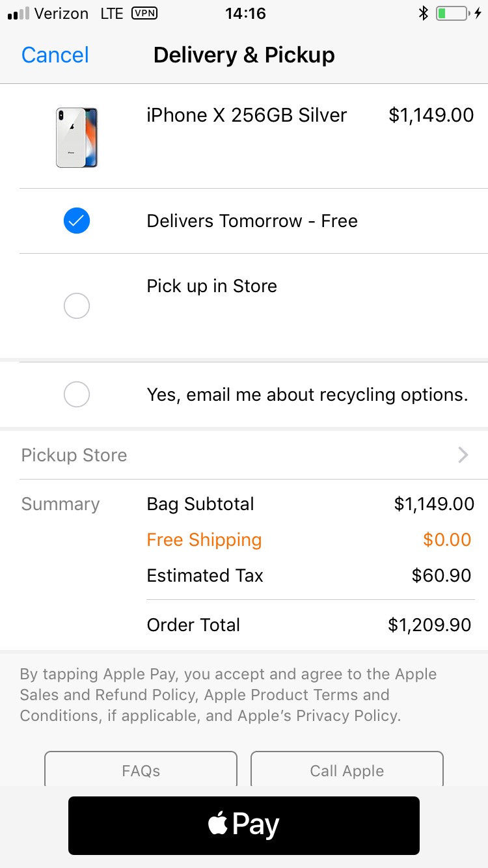488x868 pixels.
Task: Enable email about recycling options
Action: click(77, 394)
